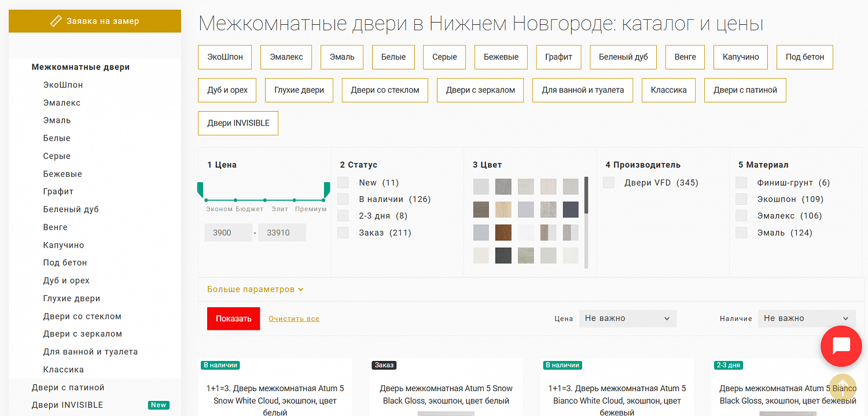Open Белые in the sidebar menu
Image resolution: width=868 pixels, height=416 pixels.
[57, 138]
